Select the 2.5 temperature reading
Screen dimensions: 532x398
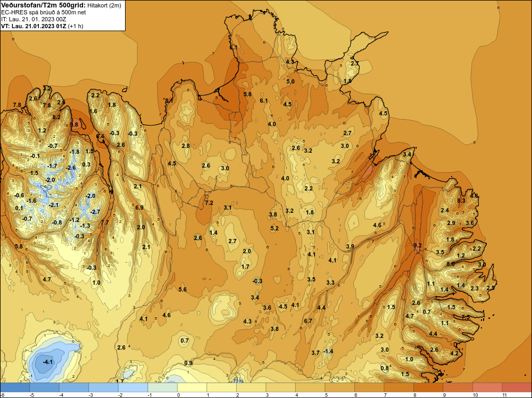tap(491, 288)
